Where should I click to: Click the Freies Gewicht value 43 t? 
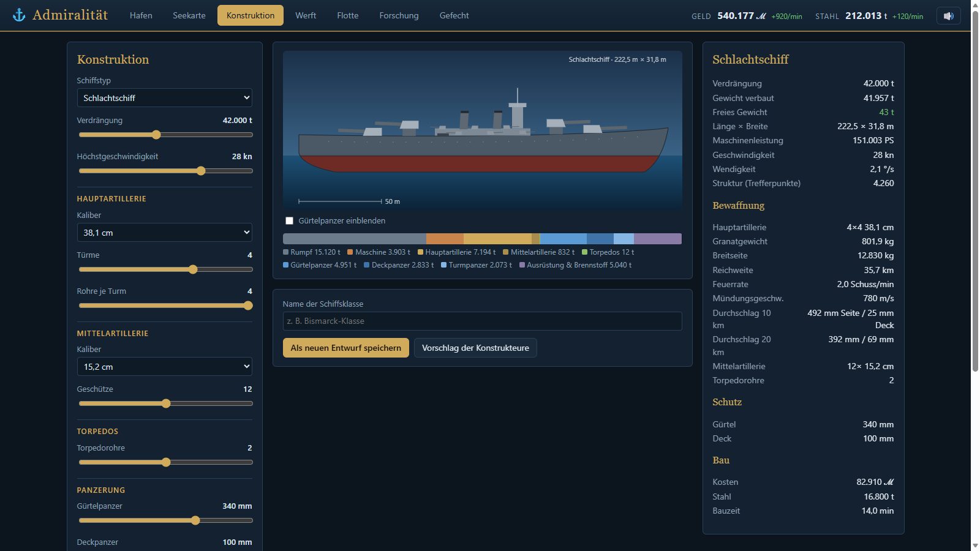point(886,112)
